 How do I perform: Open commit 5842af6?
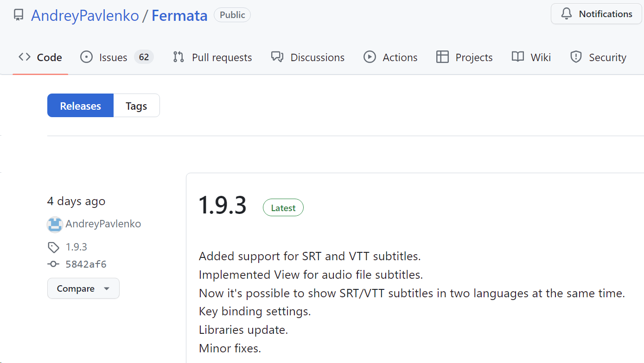click(x=86, y=264)
